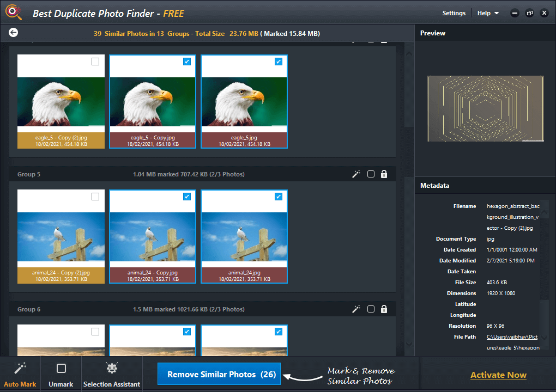The width and height of the screenshot is (556, 392).
Task: Mark eagle_5 - Copy (2).jpg for removal
Action: [95, 62]
